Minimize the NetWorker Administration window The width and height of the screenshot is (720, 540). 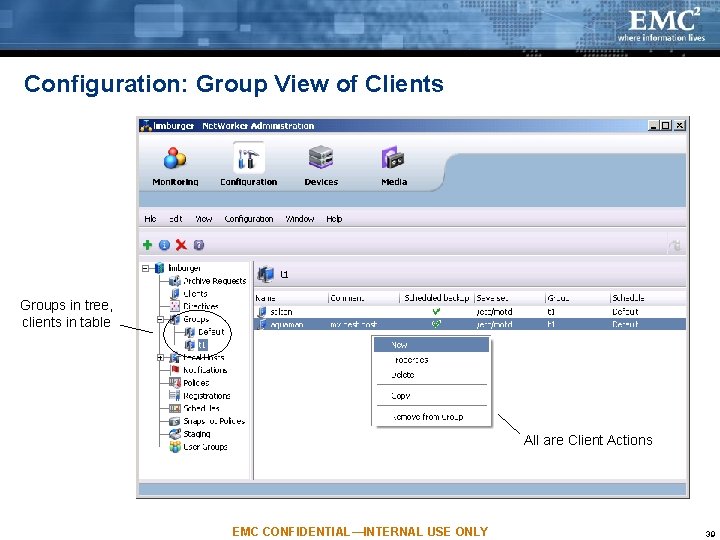pos(653,125)
